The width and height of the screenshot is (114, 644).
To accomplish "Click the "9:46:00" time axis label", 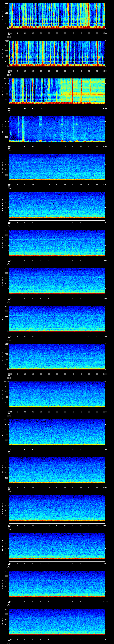I will [9, 109].
